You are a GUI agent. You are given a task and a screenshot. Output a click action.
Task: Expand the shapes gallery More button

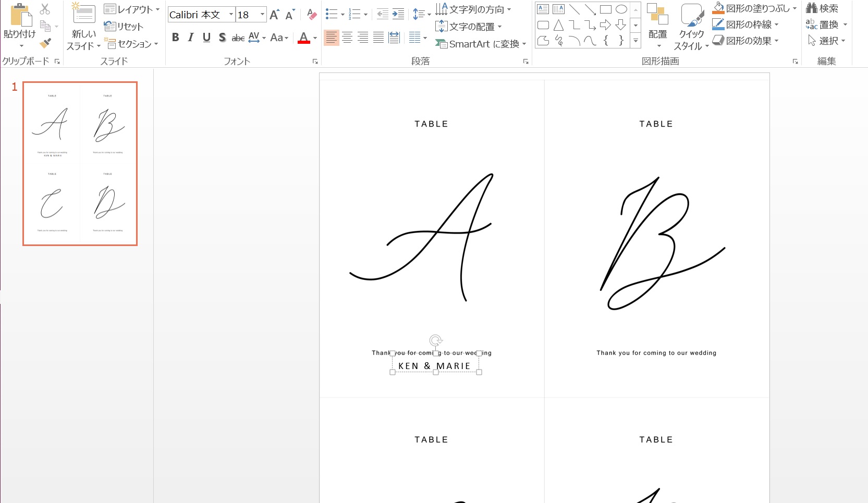point(635,41)
